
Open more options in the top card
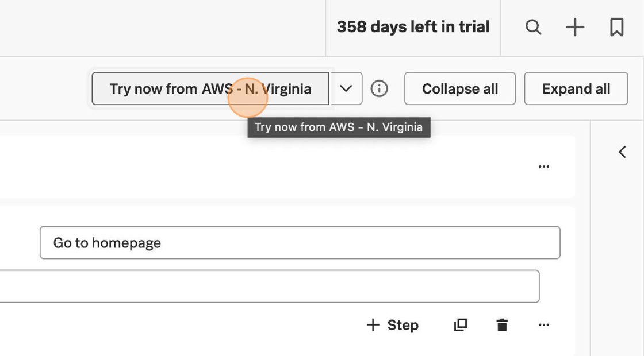543,167
